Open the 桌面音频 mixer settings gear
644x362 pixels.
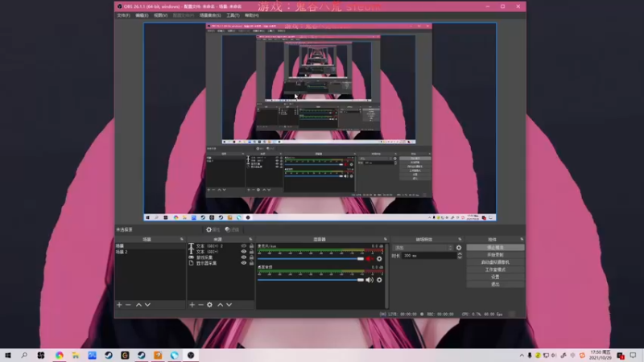(x=379, y=280)
